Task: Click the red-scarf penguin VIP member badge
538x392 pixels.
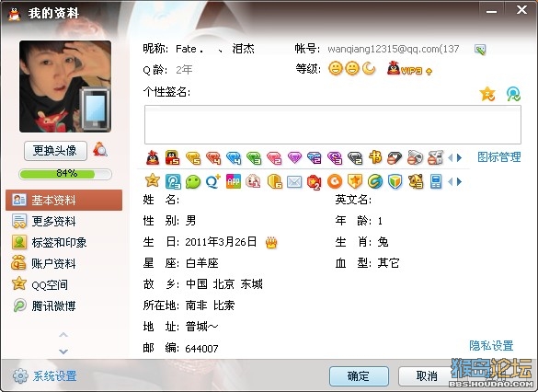Action: click(x=153, y=158)
